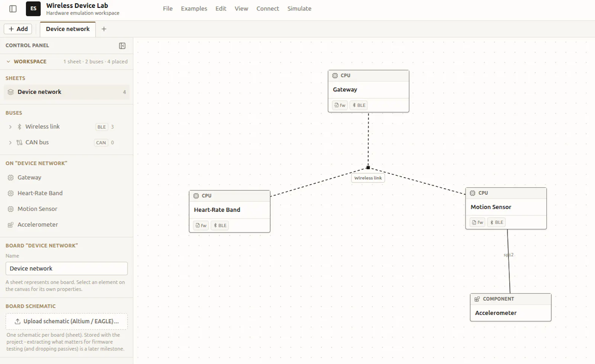Click the upload icon in schematic button
The width and height of the screenshot is (595, 364).
click(17, 322)
